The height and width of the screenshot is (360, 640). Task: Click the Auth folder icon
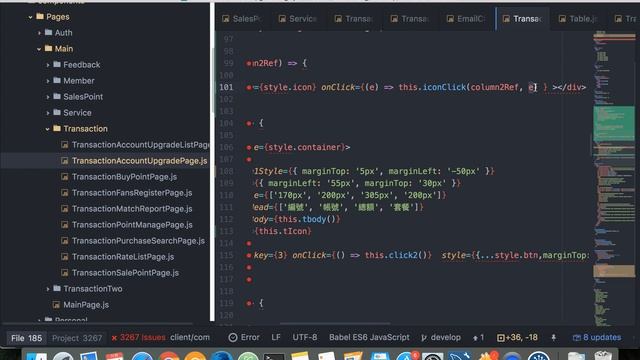pos(49,32)
